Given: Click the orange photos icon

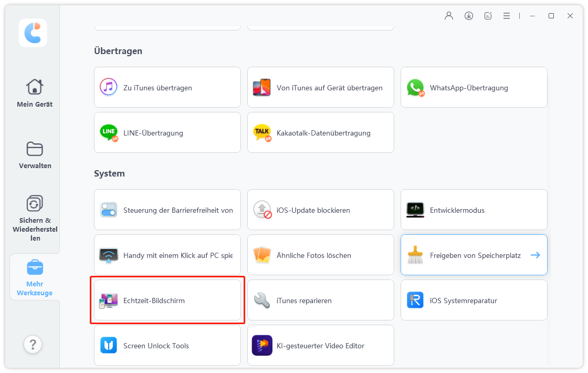Looking at the screenshot, I should pyautogui.click(x=262, y=255).
